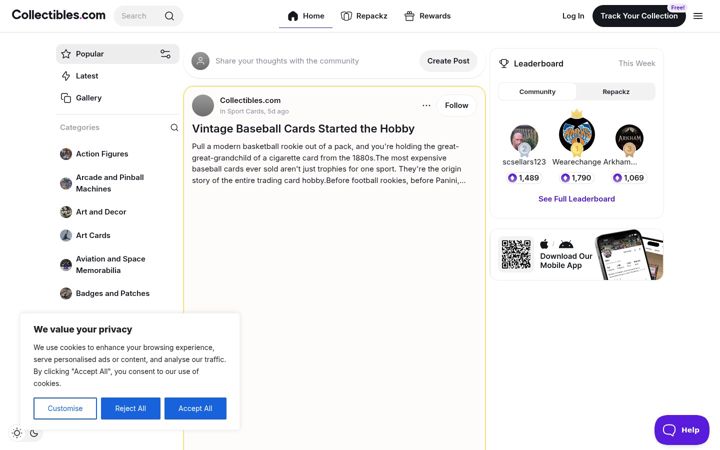Open the Sport Cards category link in post
The image size is (720, 450).
tap(246, 112)
